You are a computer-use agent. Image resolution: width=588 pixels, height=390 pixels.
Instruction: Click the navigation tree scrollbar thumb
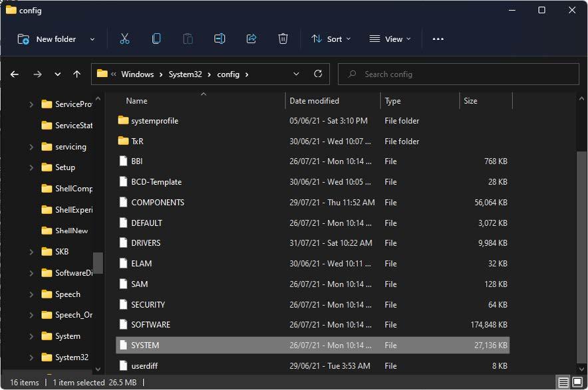(x=98, y=263)
